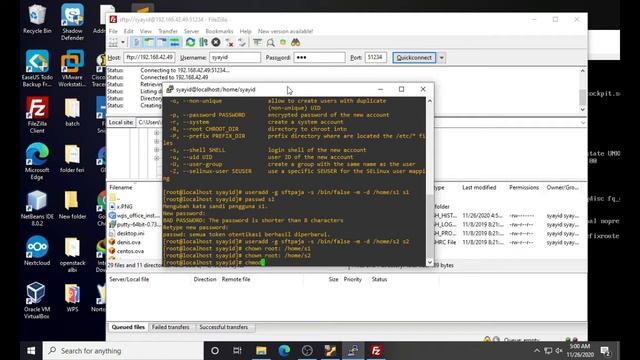Click the Priority queue column header

[353, 279]
